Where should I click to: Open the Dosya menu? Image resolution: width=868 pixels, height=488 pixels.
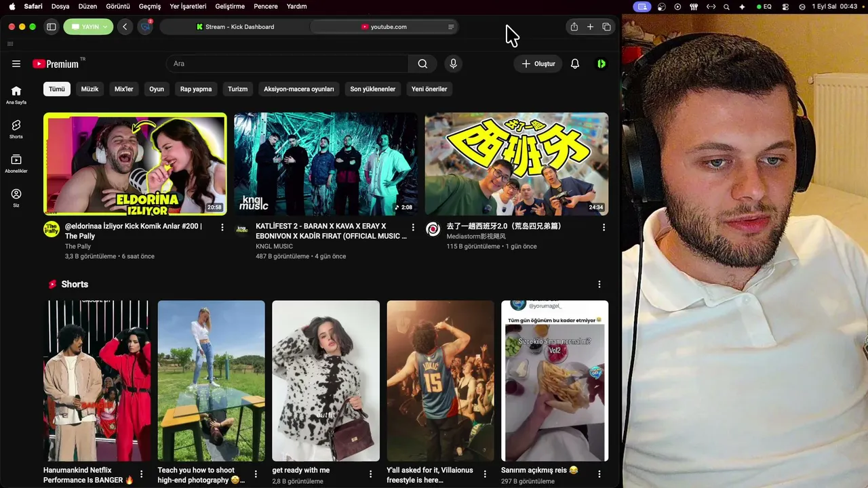pyautogui.click(x=60, y=6)
